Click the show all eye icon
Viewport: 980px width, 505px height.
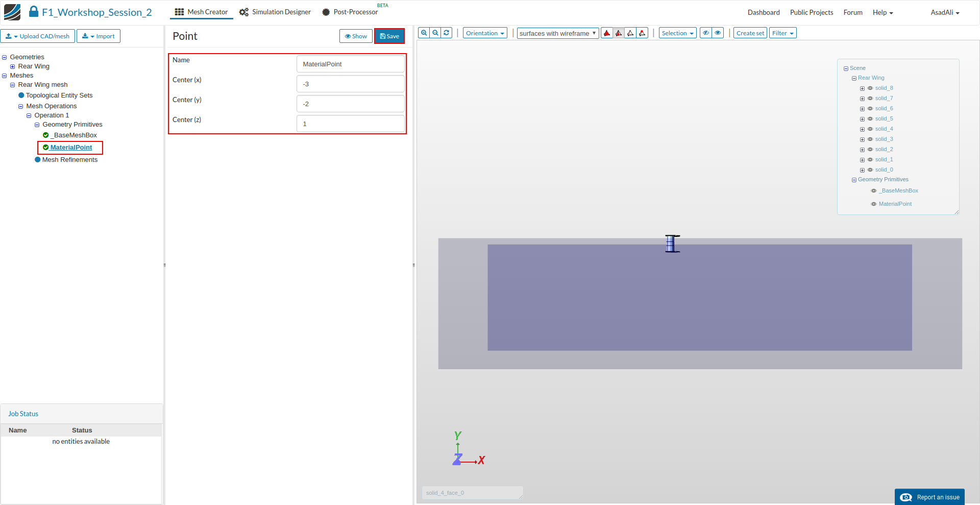coord(718,33)
